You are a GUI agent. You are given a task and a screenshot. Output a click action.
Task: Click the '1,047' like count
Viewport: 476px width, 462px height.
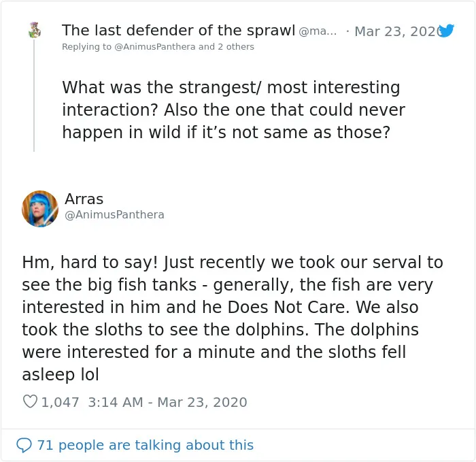[60, 402]
